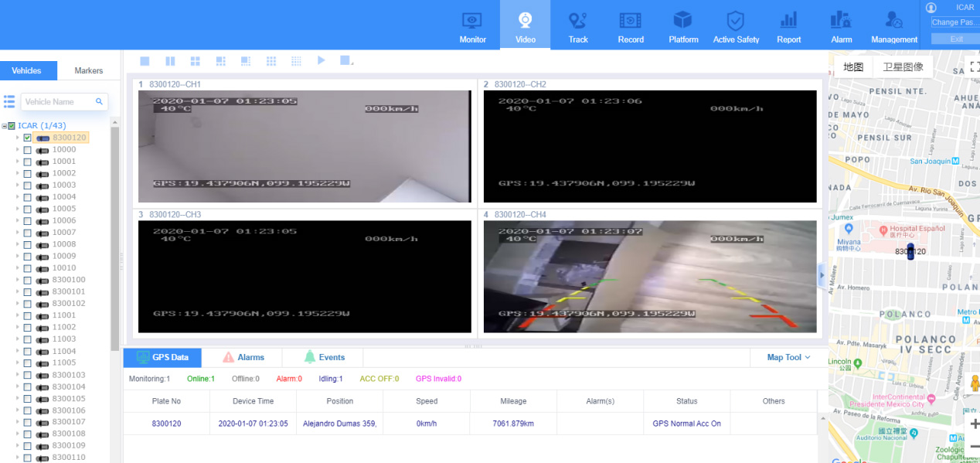Click the Alejandro Dumas 359 position cell
980x463 pixels.
pyautogui.click(x=339, y=424)
